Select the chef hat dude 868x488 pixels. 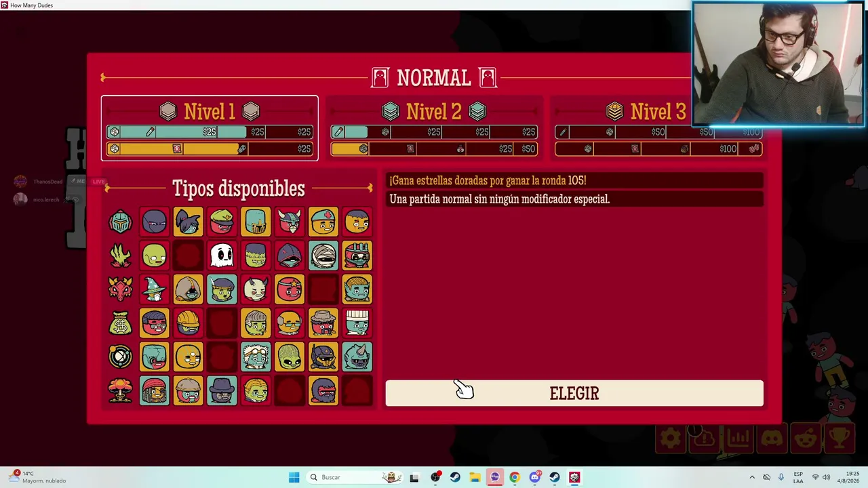[x=357, y=323]
